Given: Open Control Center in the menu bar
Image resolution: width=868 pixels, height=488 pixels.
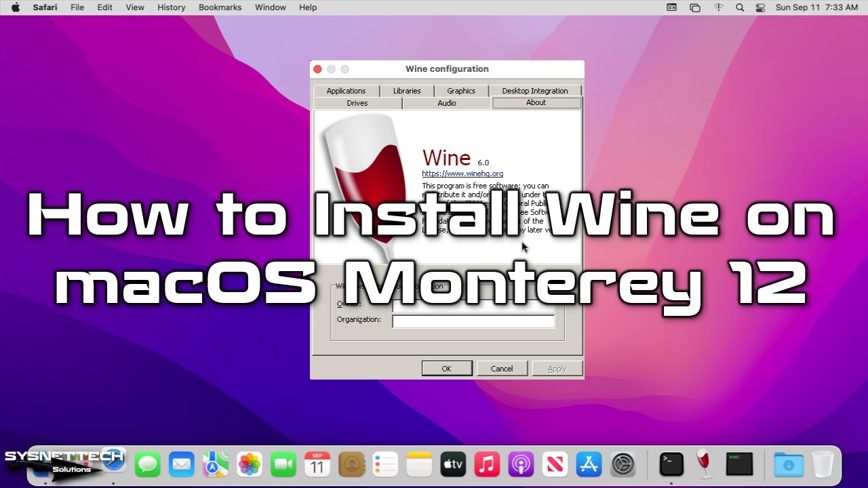Looking at the screenshot, I should tap(760, 7).
